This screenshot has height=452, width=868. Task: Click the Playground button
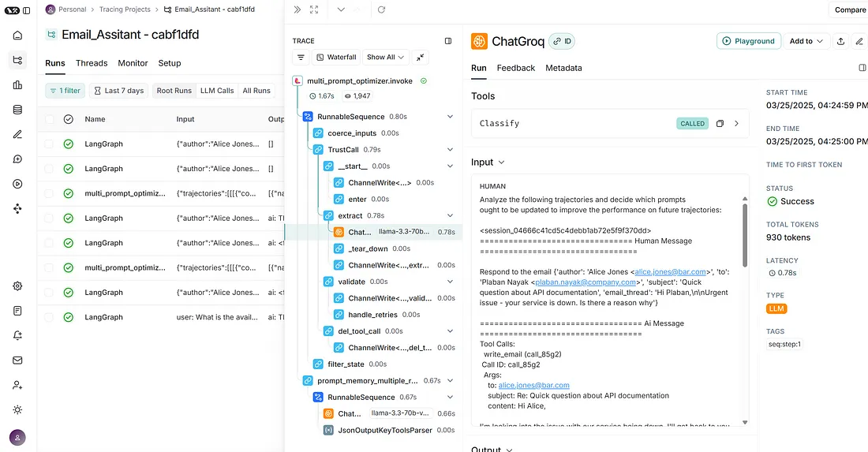pyautogui.click(x=748, y=41)
